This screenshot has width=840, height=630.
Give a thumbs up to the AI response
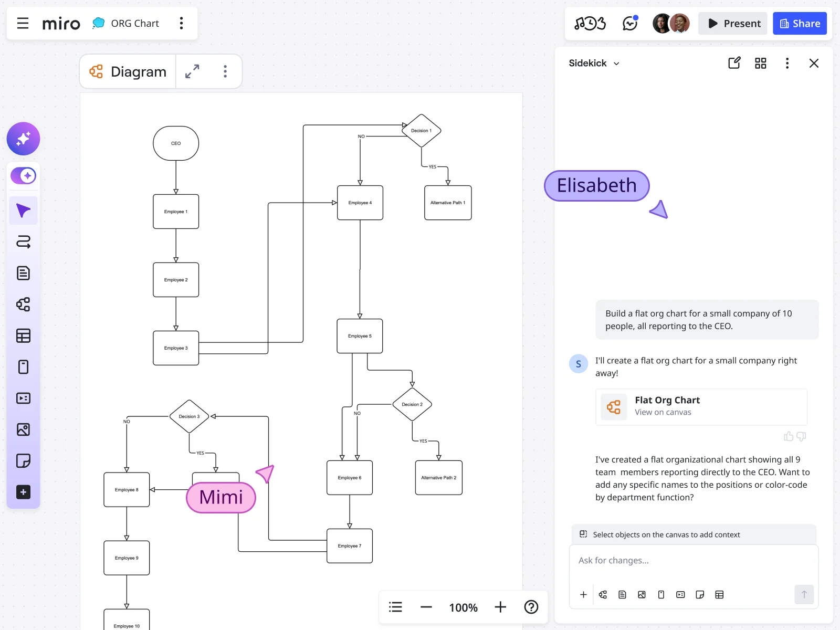pos(789,436)
